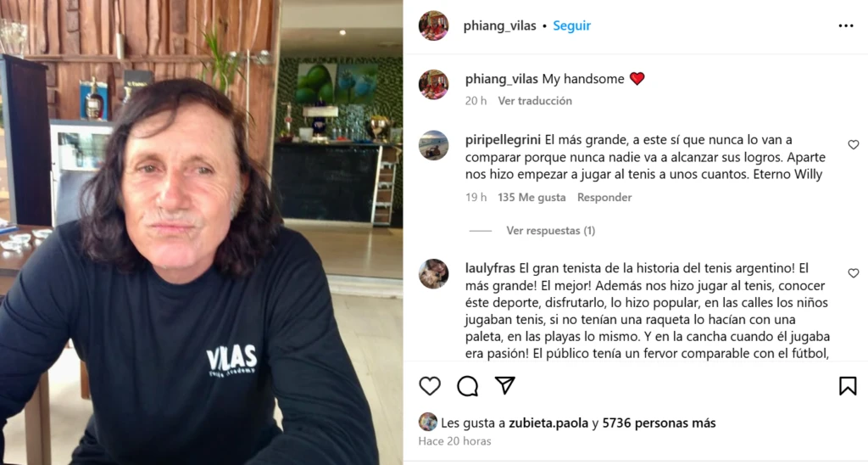View the 5736 personas más likes list
Viewport: 868px width, 465px height.
coord(659,423)
